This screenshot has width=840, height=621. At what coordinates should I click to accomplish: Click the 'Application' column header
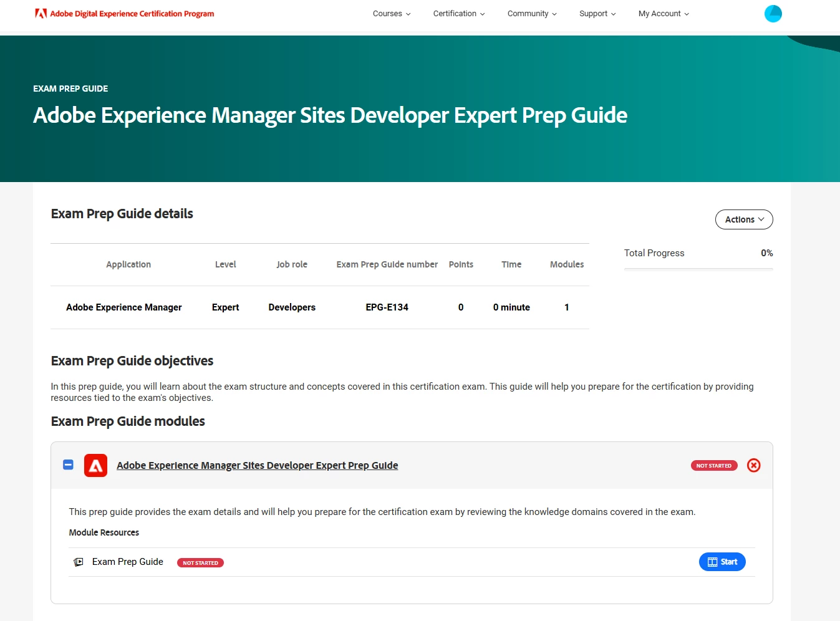click(x=128, y=264)
